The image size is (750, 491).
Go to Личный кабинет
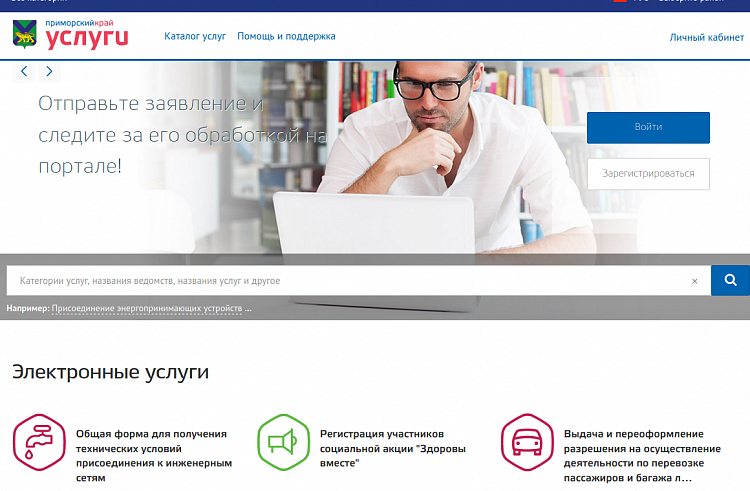pyautogui.click(x=706, y=37)
